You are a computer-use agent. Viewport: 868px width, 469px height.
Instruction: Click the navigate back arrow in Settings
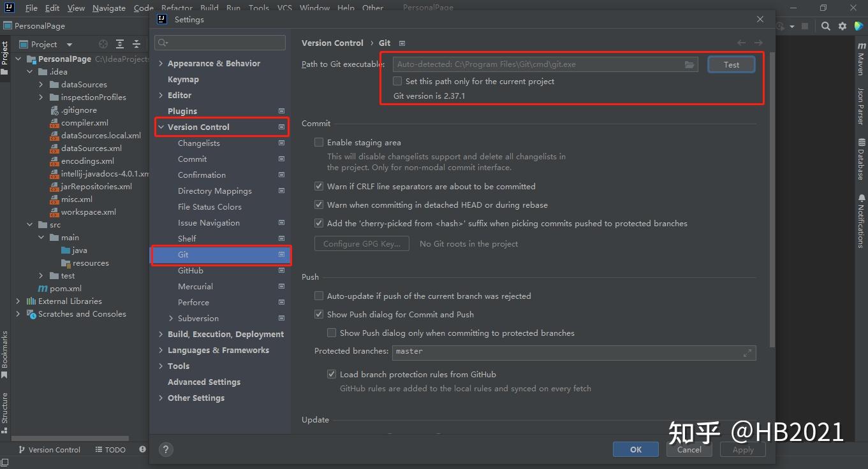(x=741, y=43)
